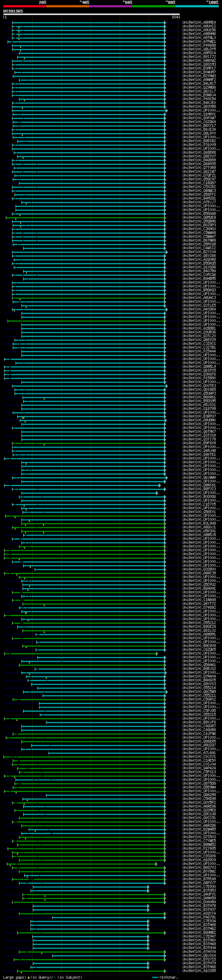Screen dimensions: 222x980
Task: Select hit UniRef100_A1D924
Action: click(199, 859)
